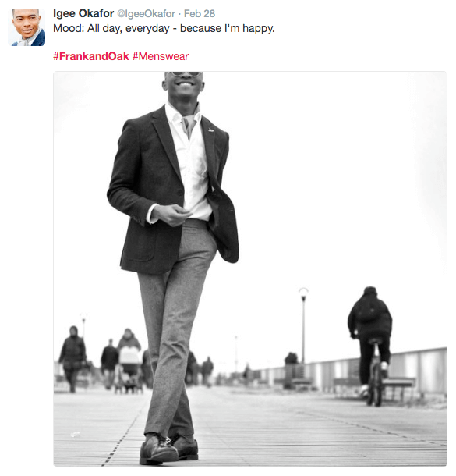Click the cyclist in the photo
The height and width of the screenshot is (476, 456).
370,345
